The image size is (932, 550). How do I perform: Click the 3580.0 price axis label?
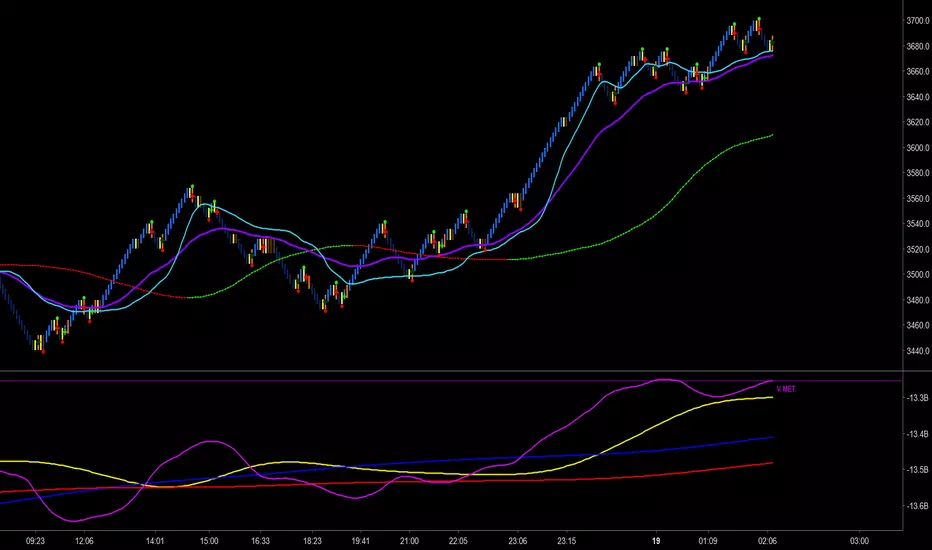(x=918, y=173)
